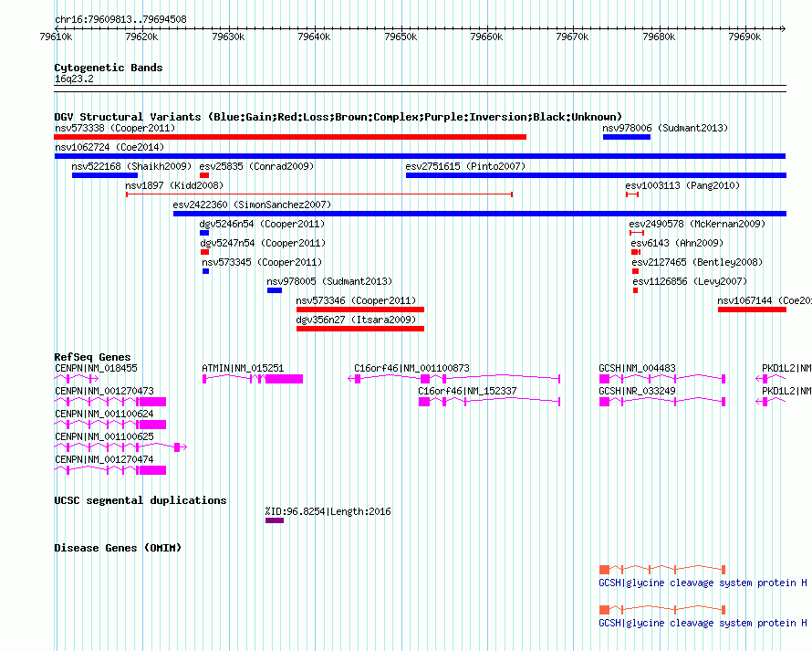This screenshot has height=651, width=812.
Task: Select CENPN|NM_001100624 transcript label
Action: tap(104, 414)
